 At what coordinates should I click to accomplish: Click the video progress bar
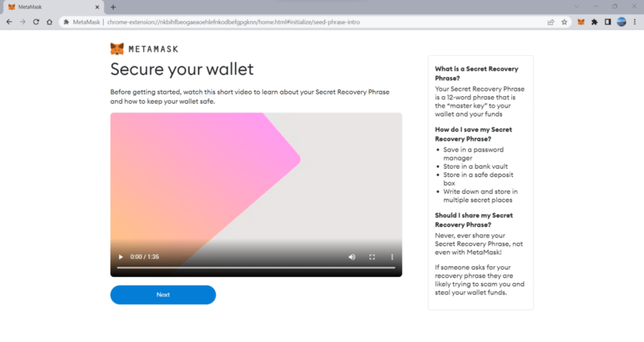256,268
